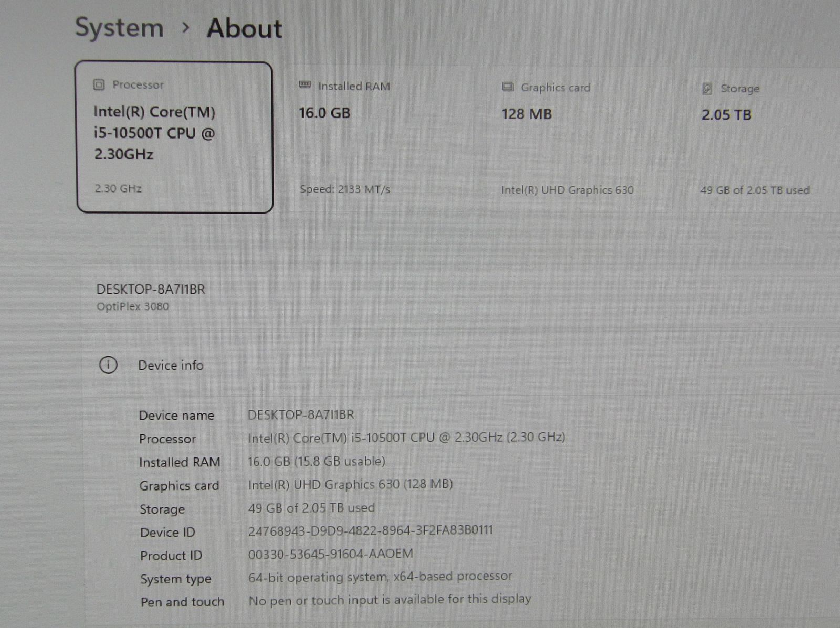The width and height of the screenshot is (840, 628).
Task: Click the 64-bit operating system value
Action: [x=381, y=577]
